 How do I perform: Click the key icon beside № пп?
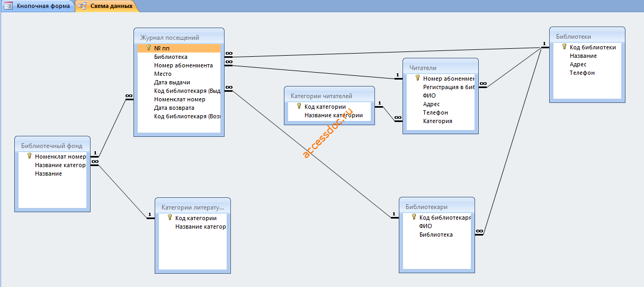[x=148, y=48]
